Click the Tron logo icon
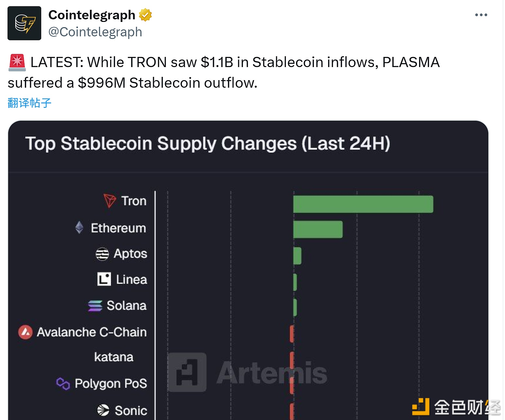This screenshot has width=505, height=420. point(110,201)
